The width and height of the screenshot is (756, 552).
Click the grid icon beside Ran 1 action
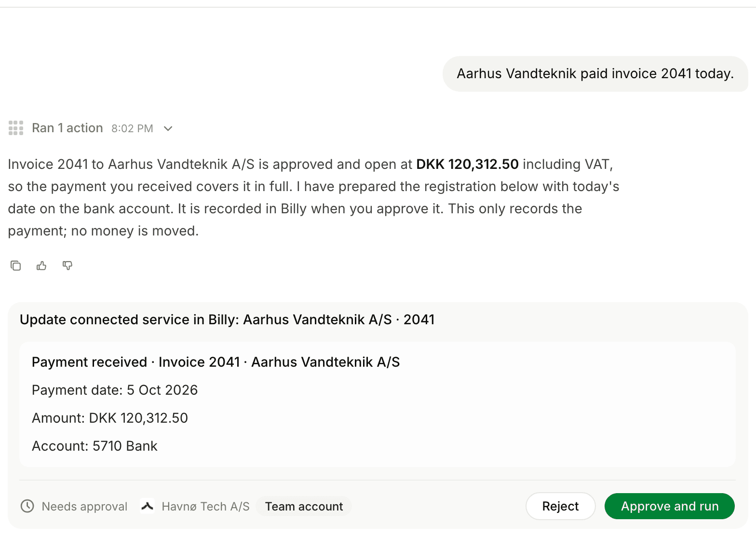click(x=16, y=128)
